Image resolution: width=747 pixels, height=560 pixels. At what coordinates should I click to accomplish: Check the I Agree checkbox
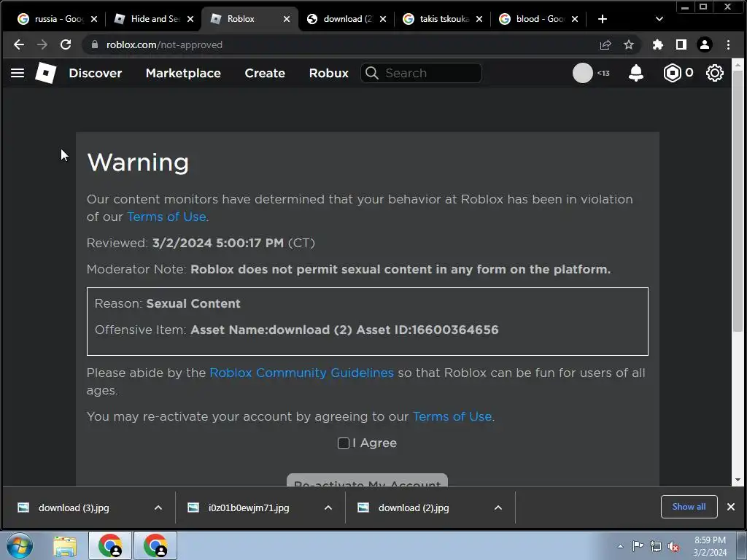[344, 443]
